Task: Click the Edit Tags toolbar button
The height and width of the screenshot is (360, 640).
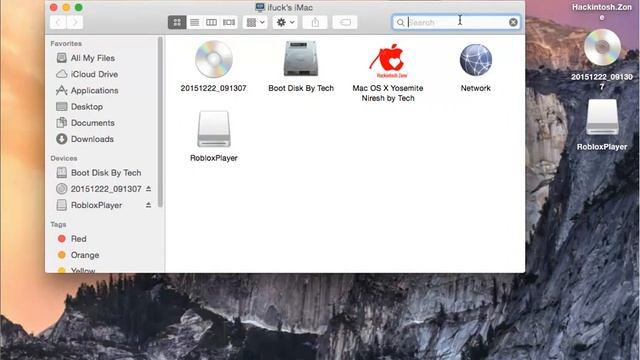Action: pyautogui.click(x=345, y=22)
